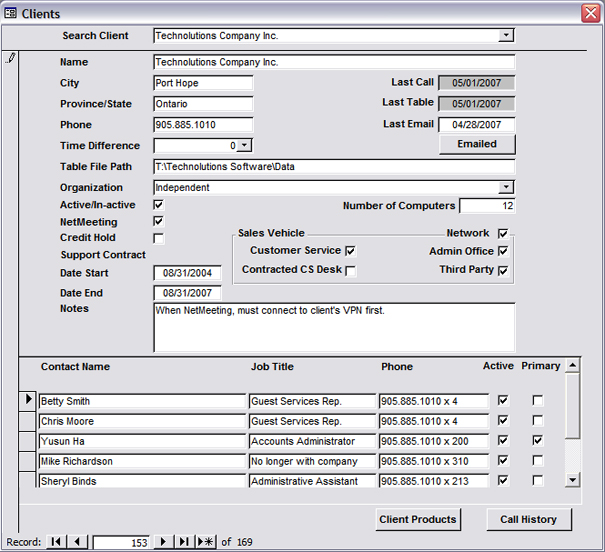Click the client Phone field
Screen dimensions: 605x552
click(203, 125)
